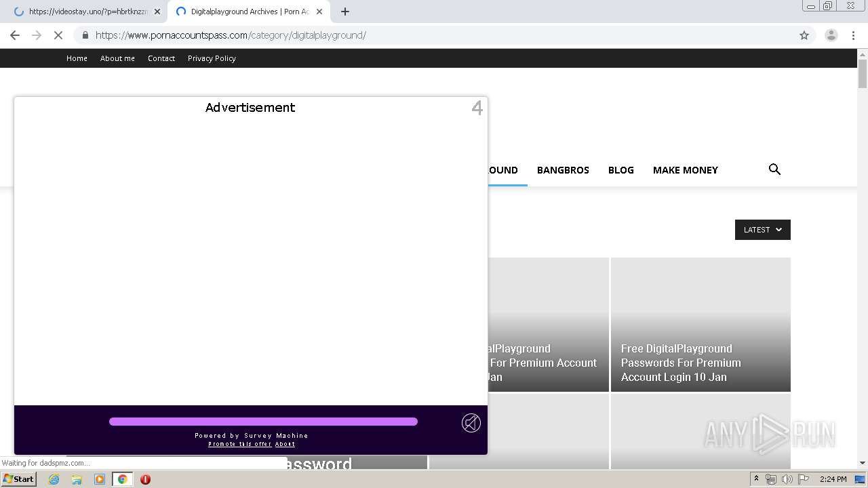Stop page loading with X button
The image size is (868, 488).
(x=58, y=35)
